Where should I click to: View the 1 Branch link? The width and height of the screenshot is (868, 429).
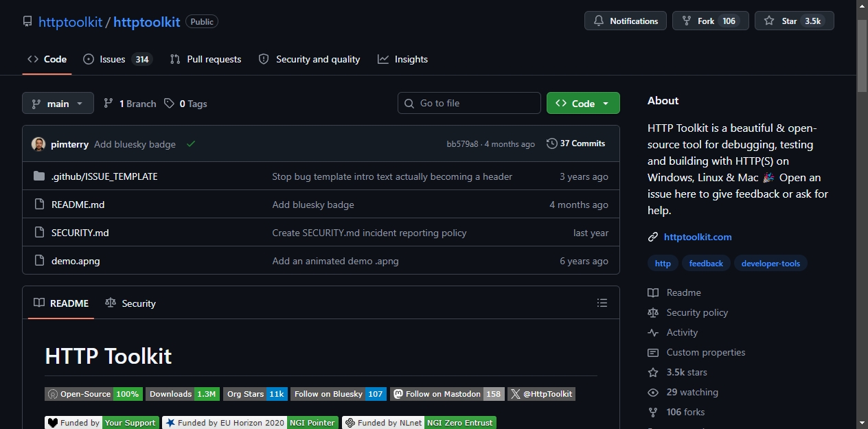[130, 103]
